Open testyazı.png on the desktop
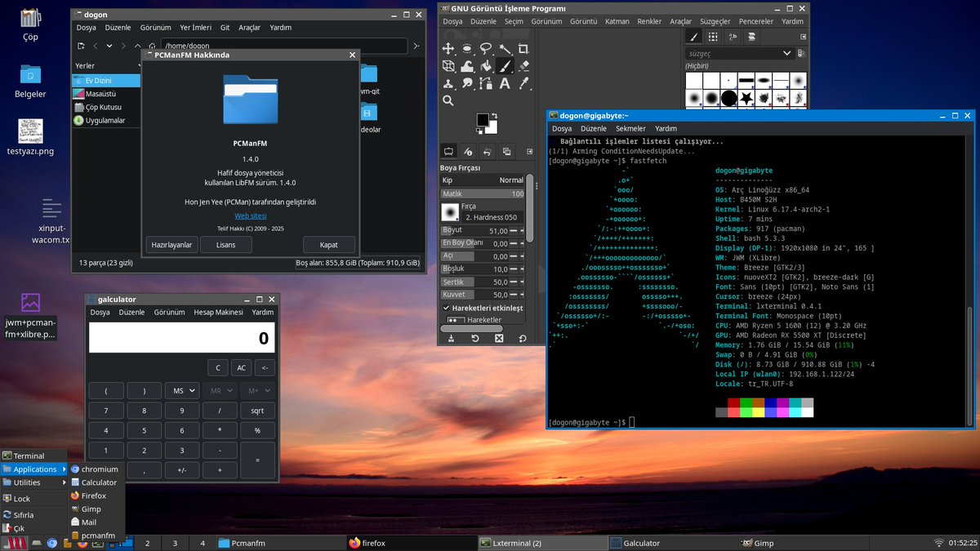This screenshot has height=551, width=980. tap(30, 137)
